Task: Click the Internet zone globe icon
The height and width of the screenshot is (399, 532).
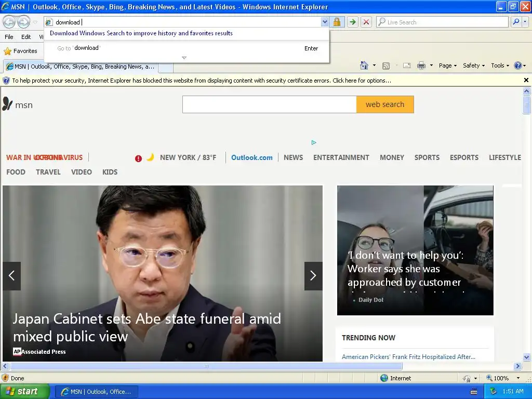Action: click(x=384, y=378)
